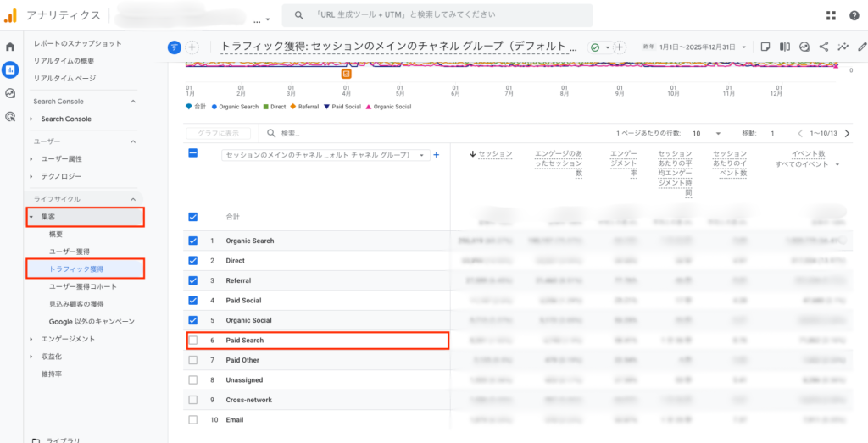
Task: Click the plus after the green check
Action: coord(620,47)
